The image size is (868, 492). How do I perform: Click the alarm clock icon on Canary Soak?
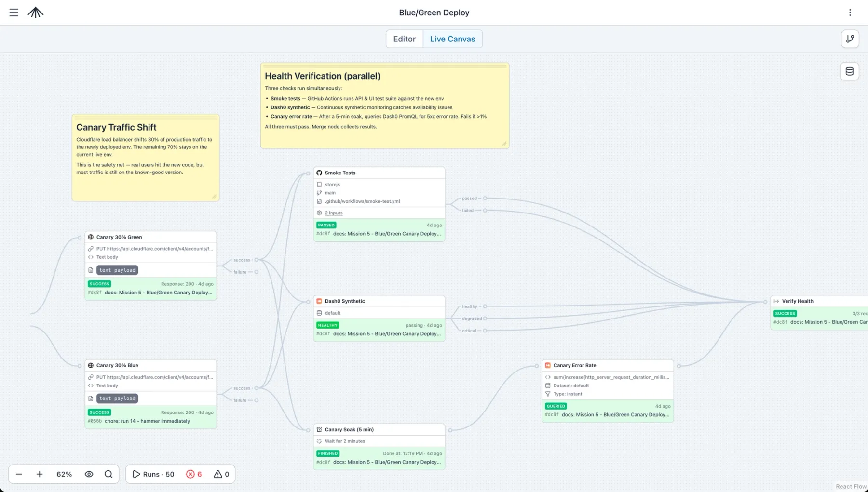[319, 429]
